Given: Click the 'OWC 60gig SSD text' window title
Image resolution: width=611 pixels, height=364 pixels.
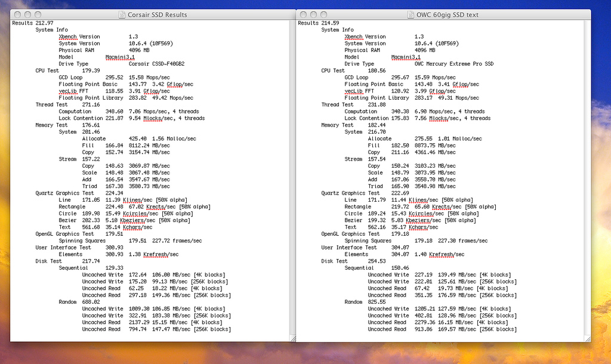Looking at the screenshot, I should [448, 15].
